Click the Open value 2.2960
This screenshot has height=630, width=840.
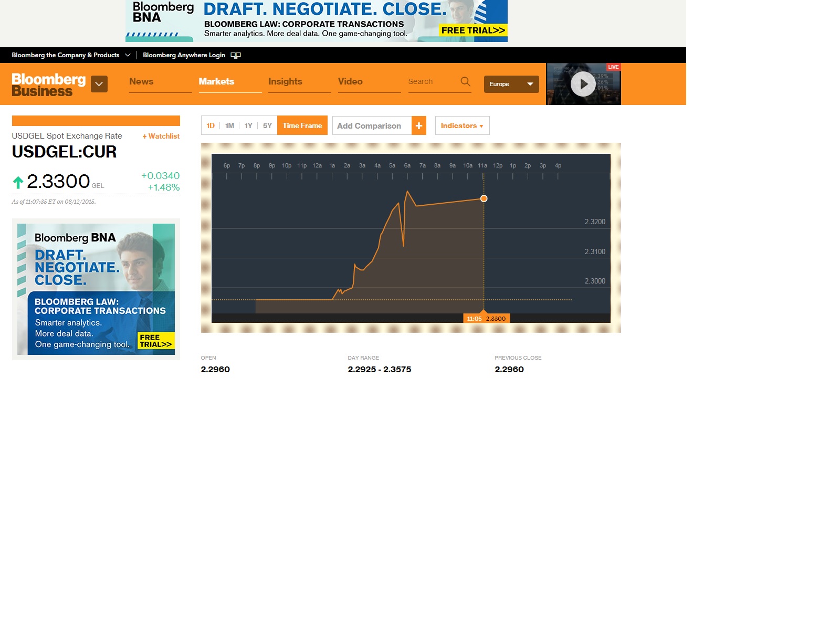[x=215, y=369]
